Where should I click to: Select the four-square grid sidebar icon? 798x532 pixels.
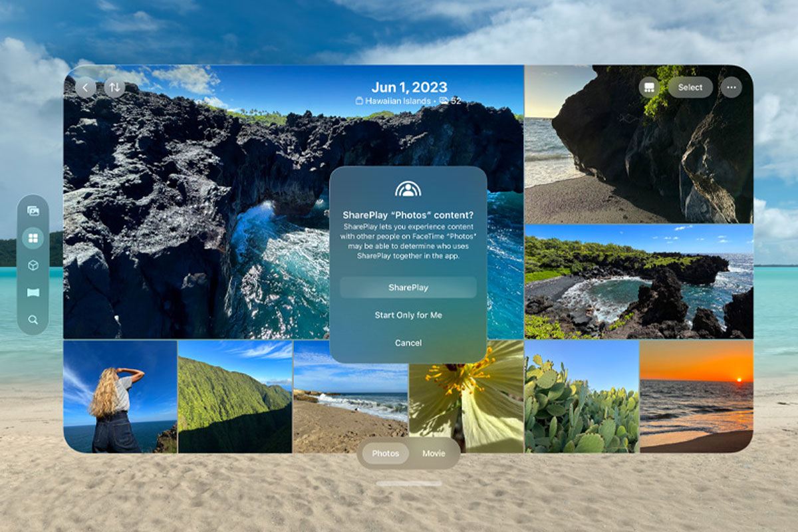tap(33, 238)
